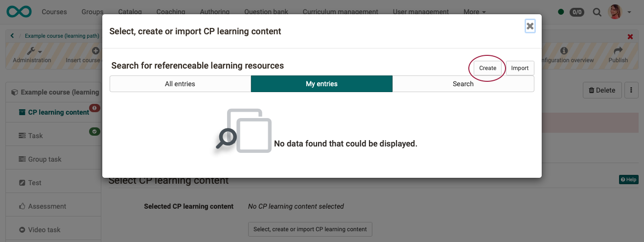Select the My entries tab
Screen dimensions: 644x242
322,84
